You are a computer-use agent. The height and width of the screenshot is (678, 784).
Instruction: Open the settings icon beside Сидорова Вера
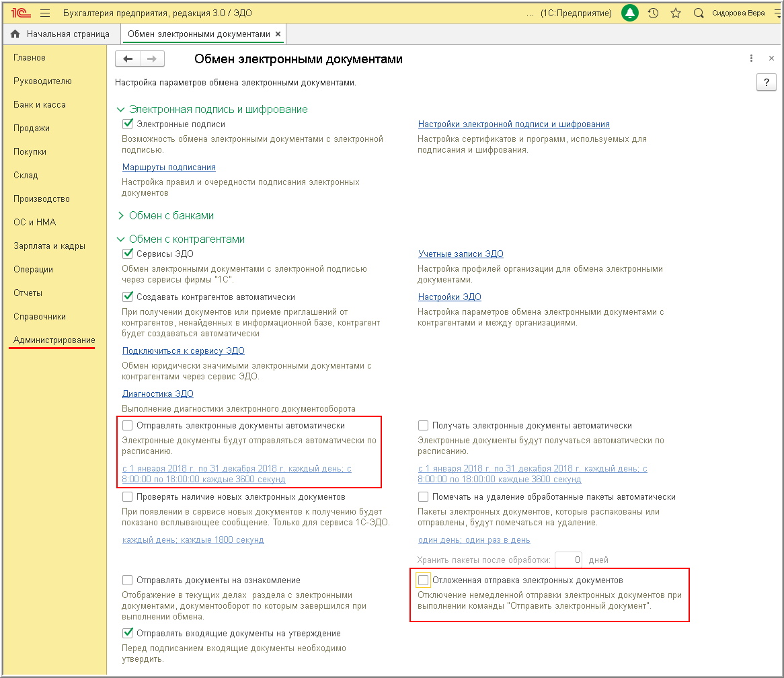(x=777, y=13)
